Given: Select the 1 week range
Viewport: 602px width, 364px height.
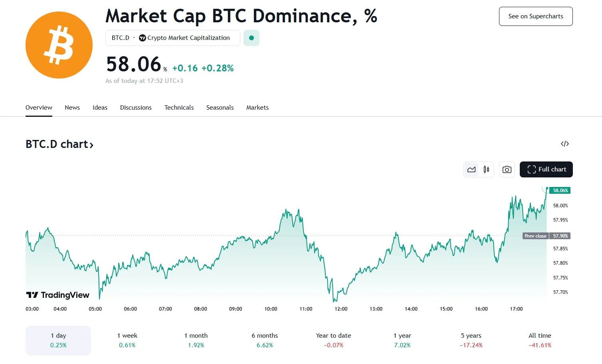Looking at the screenshot, I should click(x=127, y=340).
